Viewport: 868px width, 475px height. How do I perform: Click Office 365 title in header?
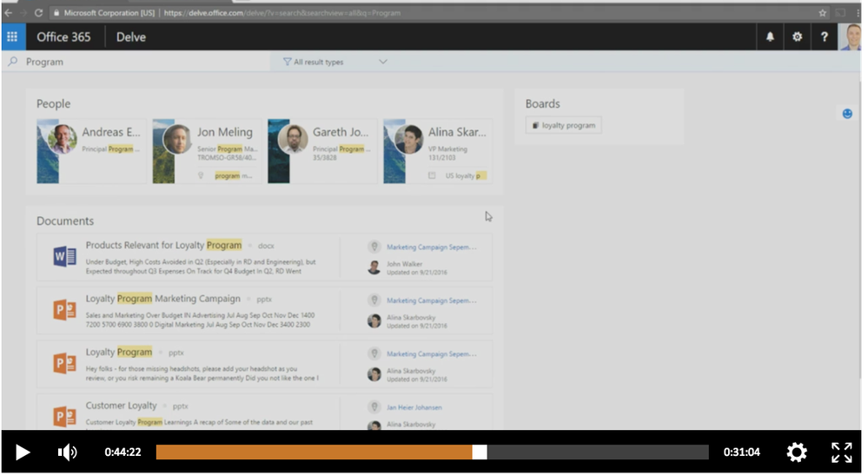pyautogui.click(x=63, y=37)
